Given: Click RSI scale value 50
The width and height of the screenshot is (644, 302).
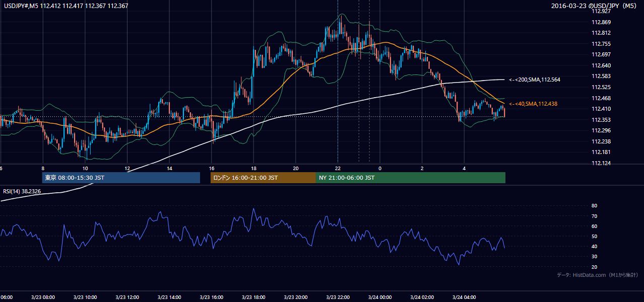Looking at the screenshot, I should (594, 236).
